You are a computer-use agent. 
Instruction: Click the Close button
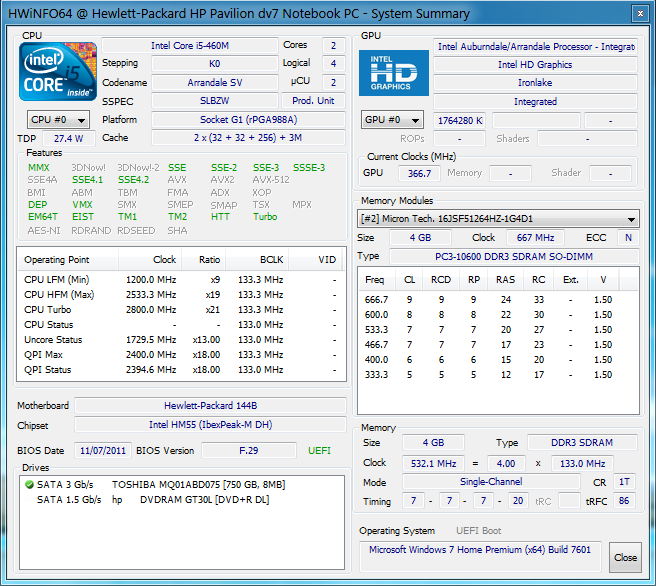click(625, 558)
